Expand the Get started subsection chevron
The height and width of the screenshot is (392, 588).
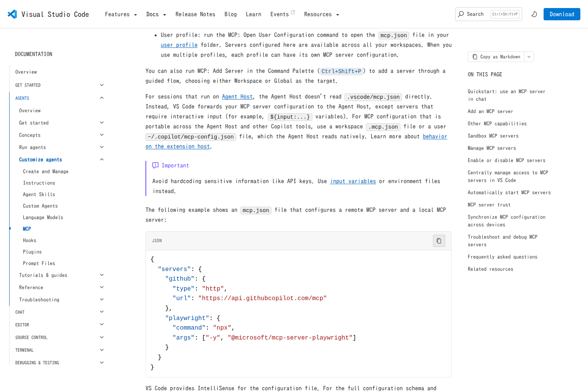(102, 122)
